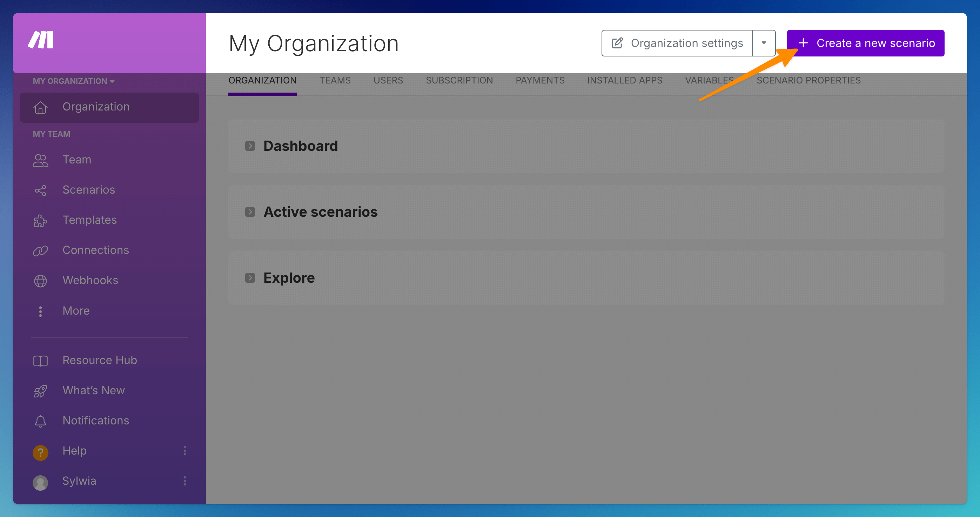Image resolution: width=980 pixels, height=517 pixels.
Task: Click the Make logo in sidebar header
Action: pyautogui.click(x=41, y=40)
